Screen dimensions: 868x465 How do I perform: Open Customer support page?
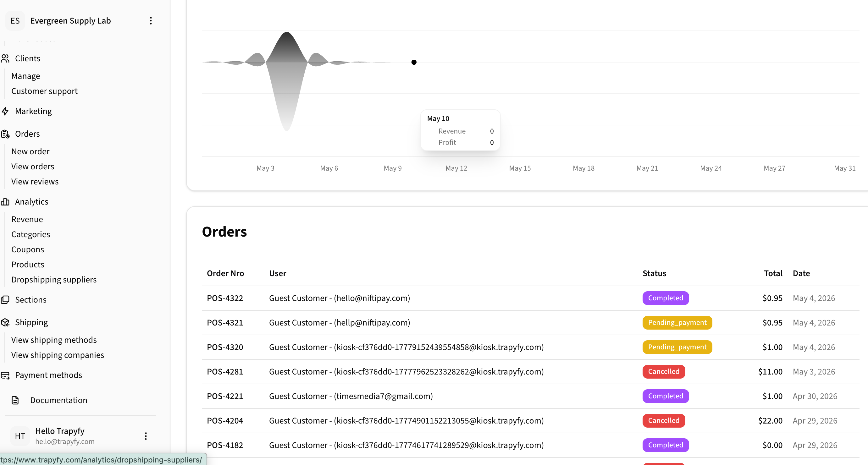(44, 91)
